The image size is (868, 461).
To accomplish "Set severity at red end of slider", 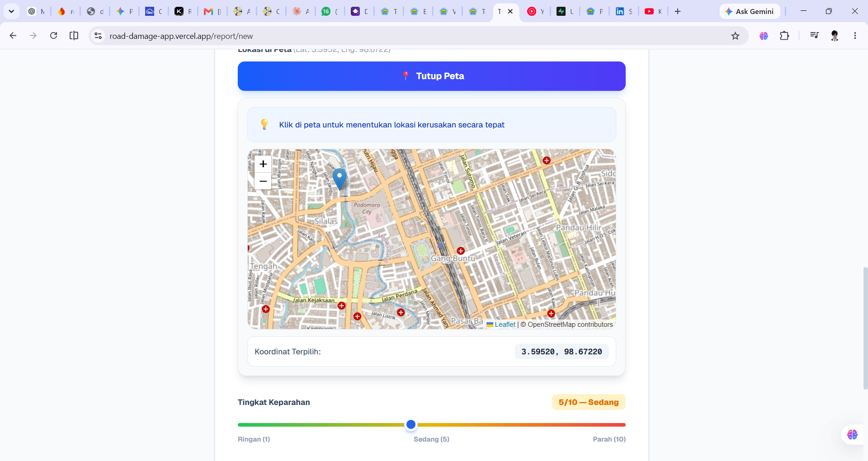I will point(624,425).
